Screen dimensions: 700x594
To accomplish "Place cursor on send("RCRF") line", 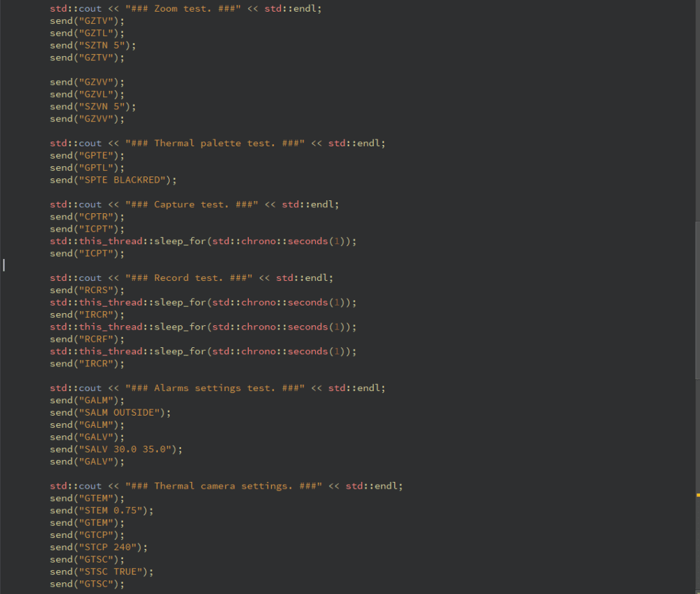I will click(87, 339).
